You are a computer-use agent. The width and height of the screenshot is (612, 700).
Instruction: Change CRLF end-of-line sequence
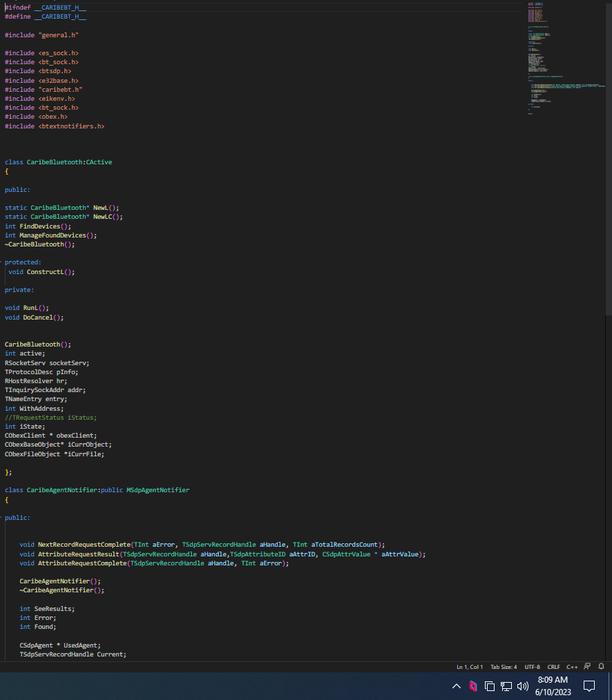tap(553, 667)
